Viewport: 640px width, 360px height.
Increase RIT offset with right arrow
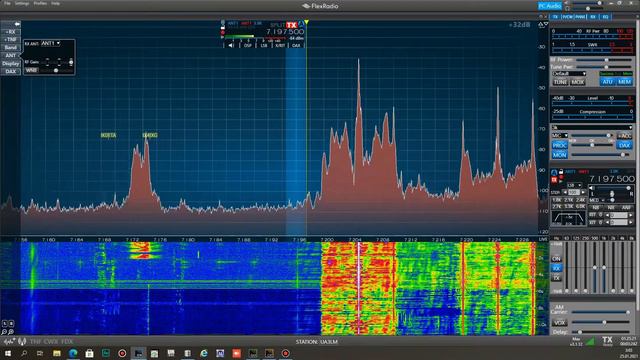[x=631, y=215]
